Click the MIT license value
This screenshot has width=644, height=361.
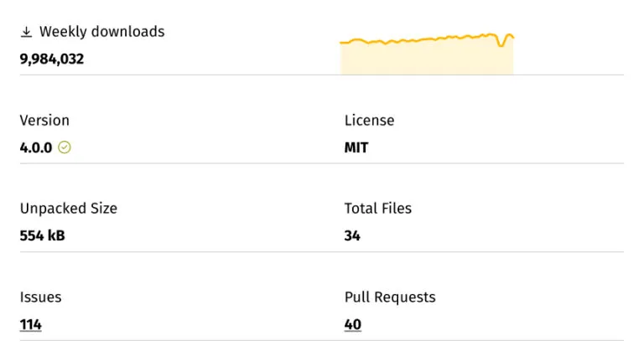pyautogui.click(x=356, y=147)
